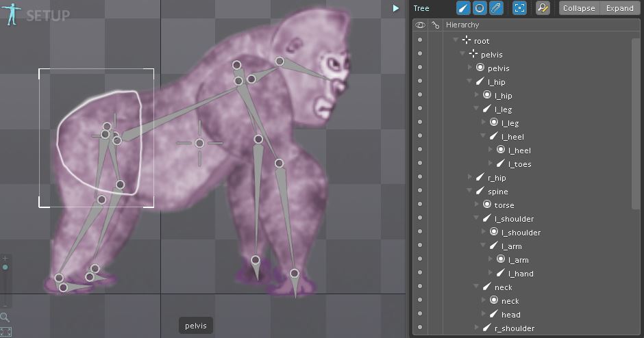Click the l_hand bone icon
The width and height of the screenshot is (644, 338).
[500, 273]
